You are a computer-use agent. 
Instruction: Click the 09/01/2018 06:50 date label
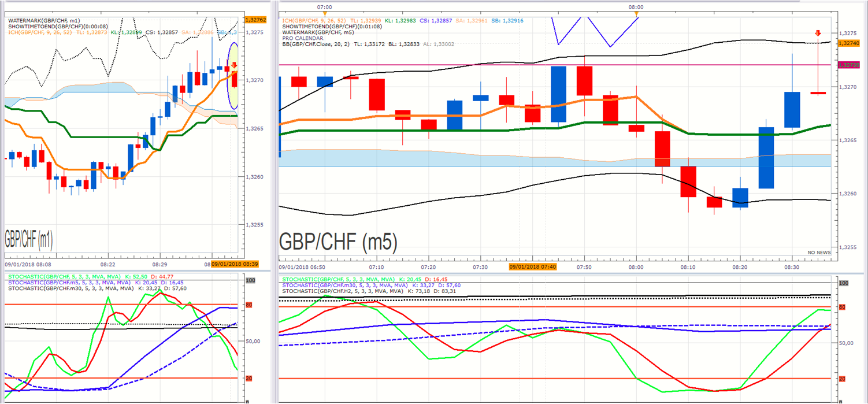[x=302, y=267]
